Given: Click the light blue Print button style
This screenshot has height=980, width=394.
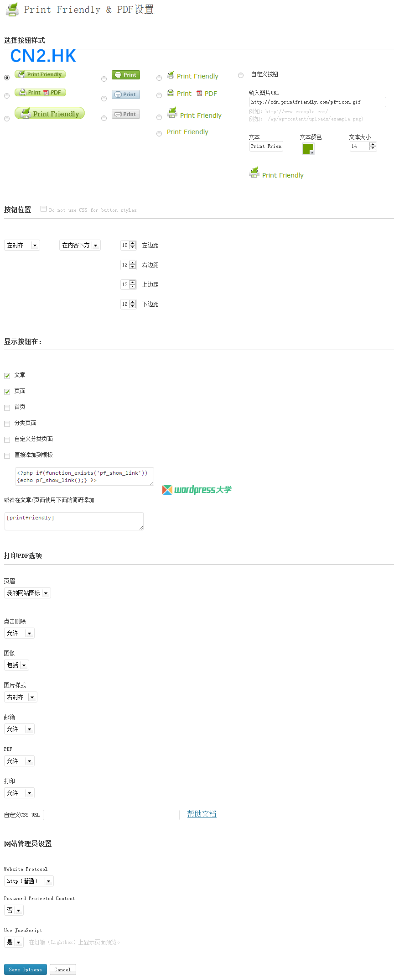Looking at the screenshot, I should (126, 94).
